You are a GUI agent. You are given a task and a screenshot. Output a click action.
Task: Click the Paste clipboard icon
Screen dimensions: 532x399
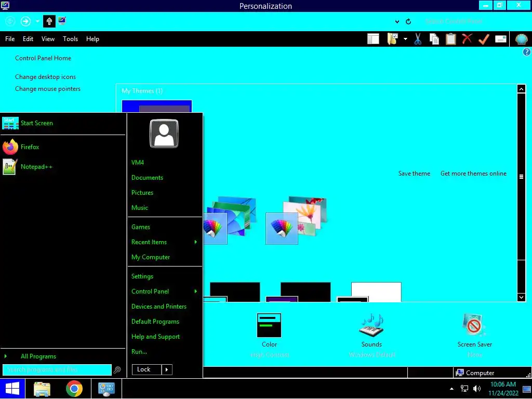click(x=450, y=39)
